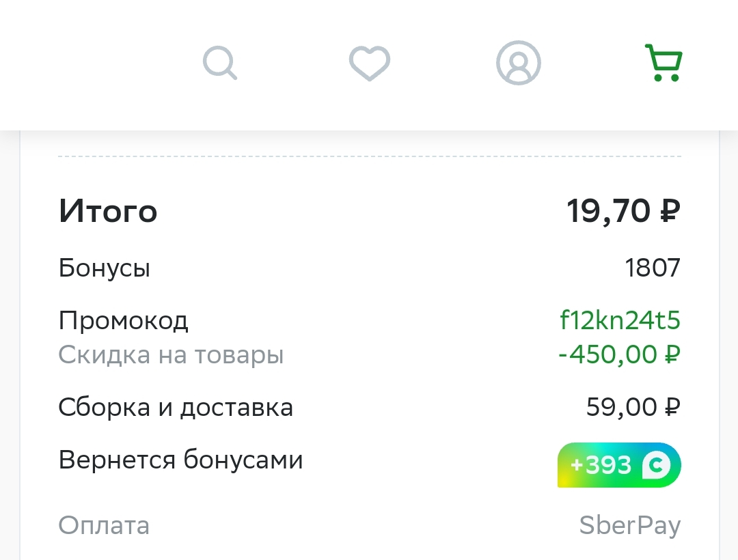Screen dimensions: 738x560
Task: Tap the Итого total label
Action: (x=108, y=211)
